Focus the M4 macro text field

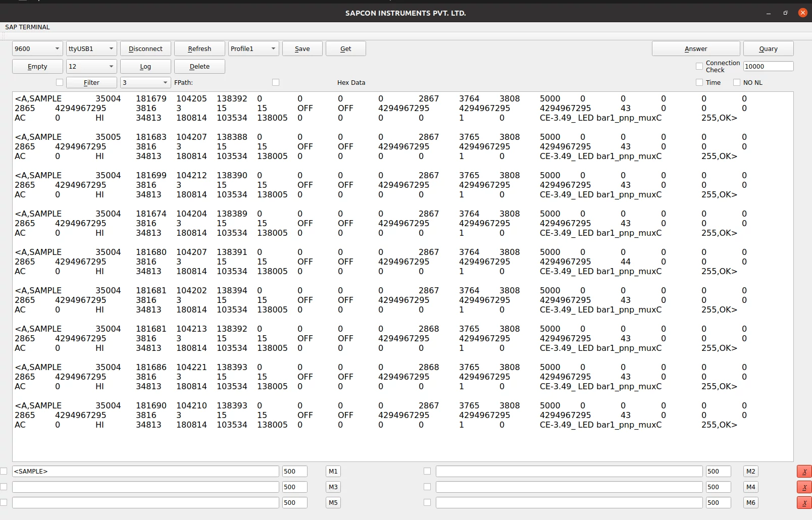[569, 487]
